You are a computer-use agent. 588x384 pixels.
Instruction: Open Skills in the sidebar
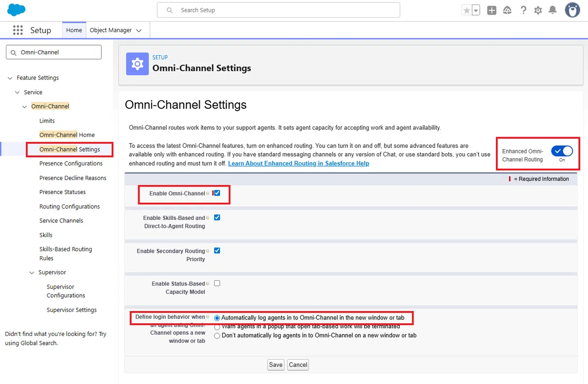click(x=46, y=235)
